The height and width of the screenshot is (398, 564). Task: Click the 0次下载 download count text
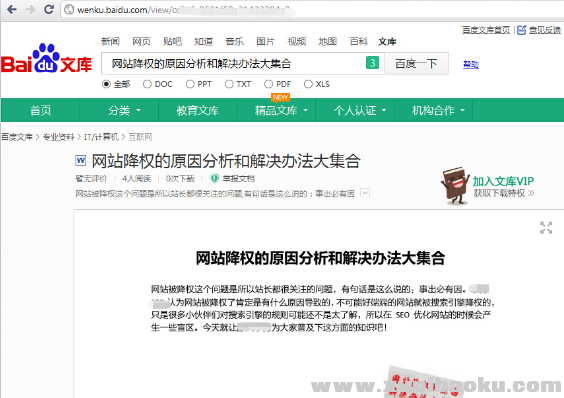(180, 178)
